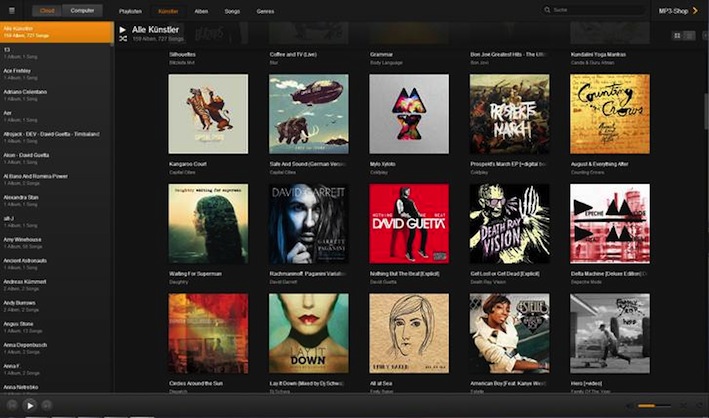709x418 pixels.
Task: Click the Silhouettes album title
Action: pos(182,54)
